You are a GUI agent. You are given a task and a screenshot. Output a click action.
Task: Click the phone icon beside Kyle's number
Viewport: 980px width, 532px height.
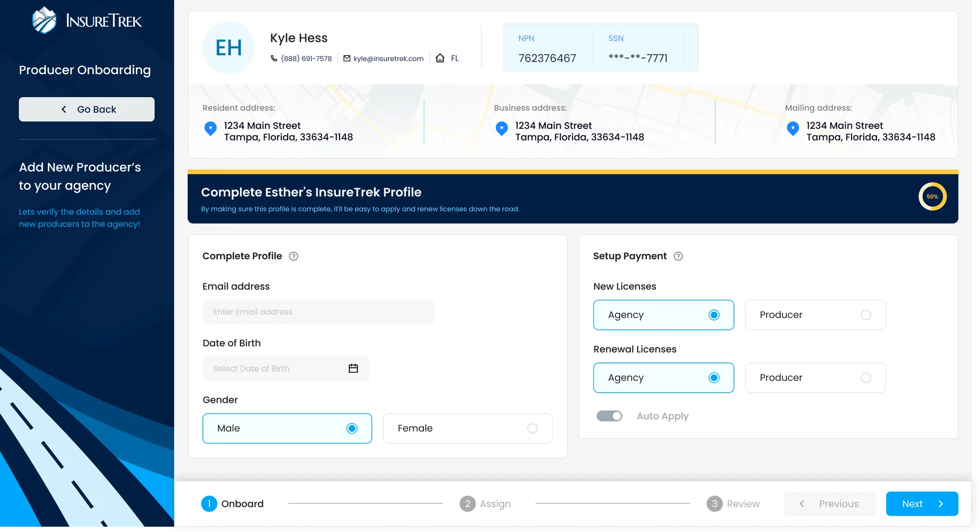[274, 58]
